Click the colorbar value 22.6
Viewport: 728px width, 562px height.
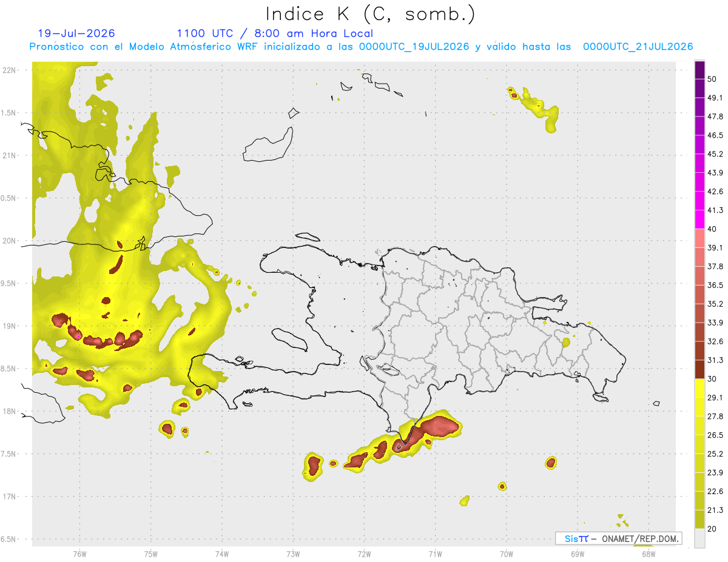715,491
